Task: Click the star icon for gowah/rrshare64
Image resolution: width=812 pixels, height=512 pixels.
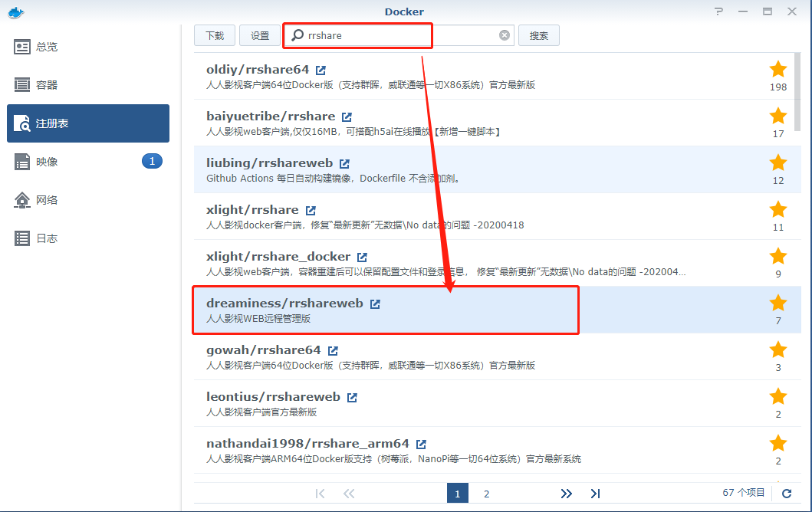Action: (777, 350)
